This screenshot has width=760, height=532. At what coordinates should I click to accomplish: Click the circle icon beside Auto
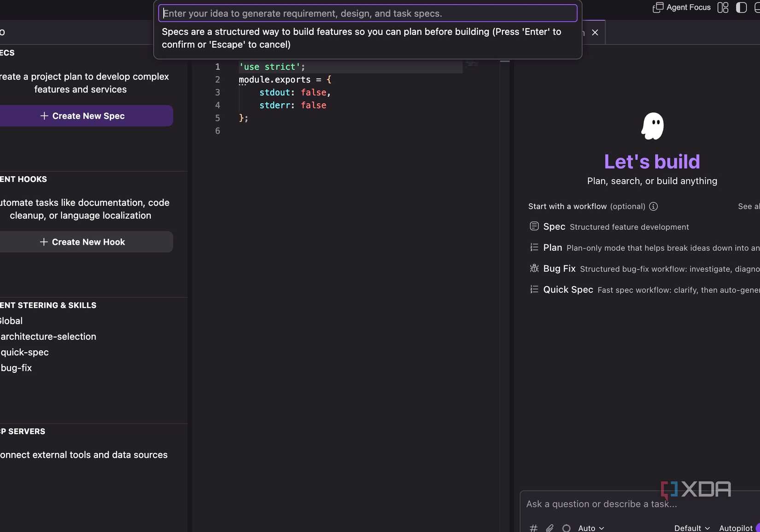[x=567, y=528]
